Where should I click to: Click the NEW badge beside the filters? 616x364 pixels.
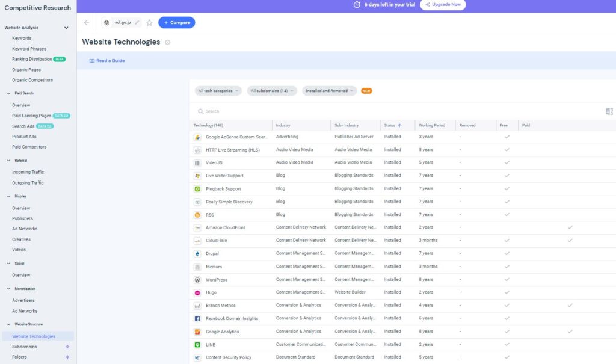(366, 91)
